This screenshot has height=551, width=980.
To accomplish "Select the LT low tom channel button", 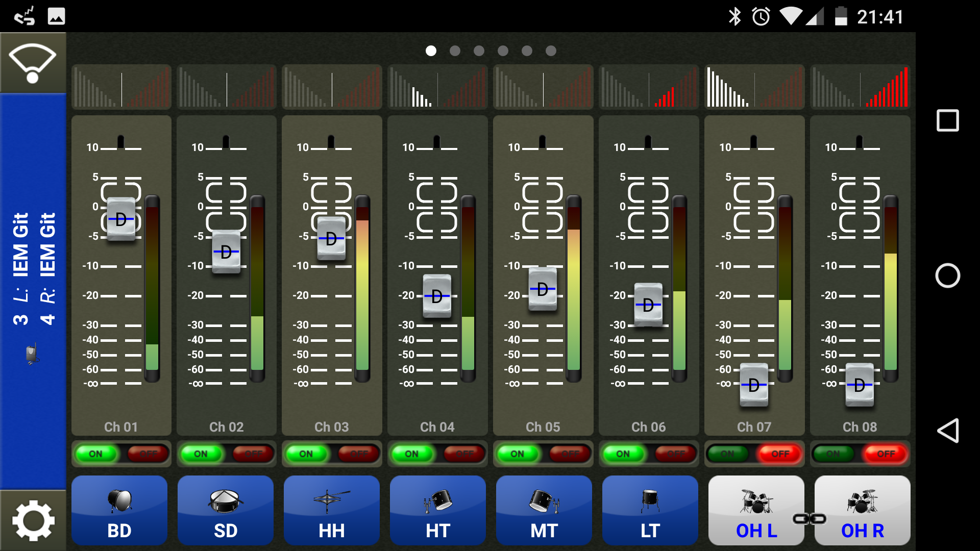I will pos(650,511).
